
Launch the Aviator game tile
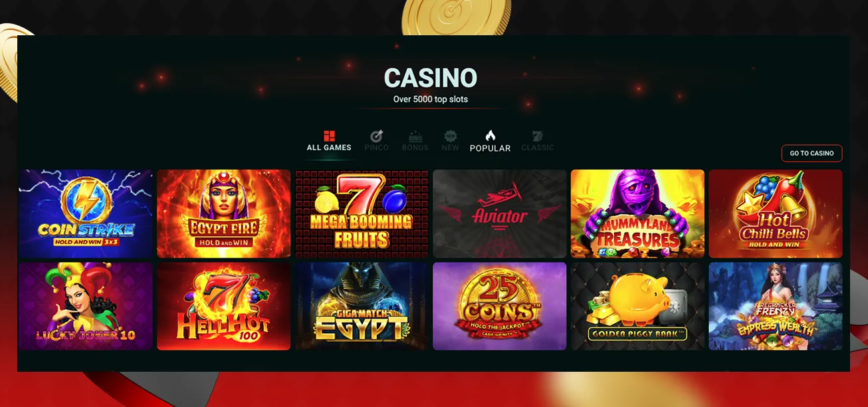[500, 213]
